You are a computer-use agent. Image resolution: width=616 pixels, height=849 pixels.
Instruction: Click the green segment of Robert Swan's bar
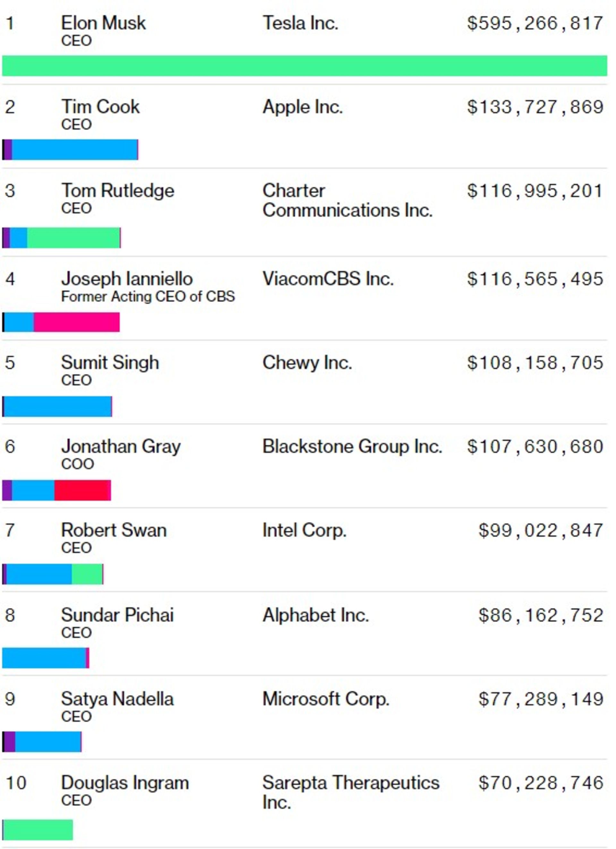tap(87, 574)
